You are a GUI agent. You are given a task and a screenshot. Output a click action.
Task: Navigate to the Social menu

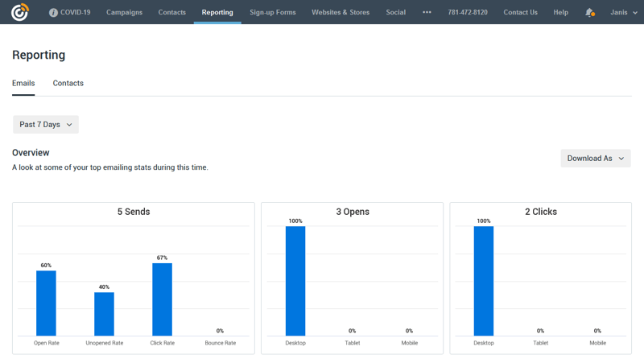tap(395, 12)
